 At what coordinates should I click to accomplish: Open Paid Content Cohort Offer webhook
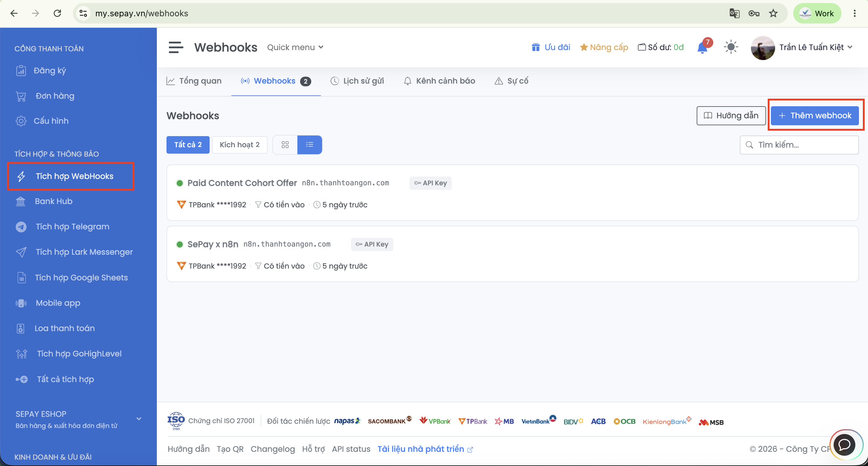[242, 183]
